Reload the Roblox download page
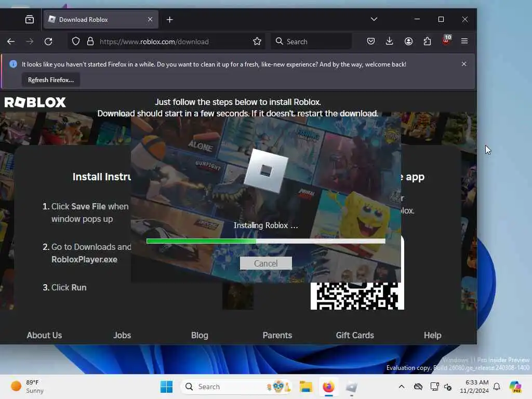 (48, 42)
